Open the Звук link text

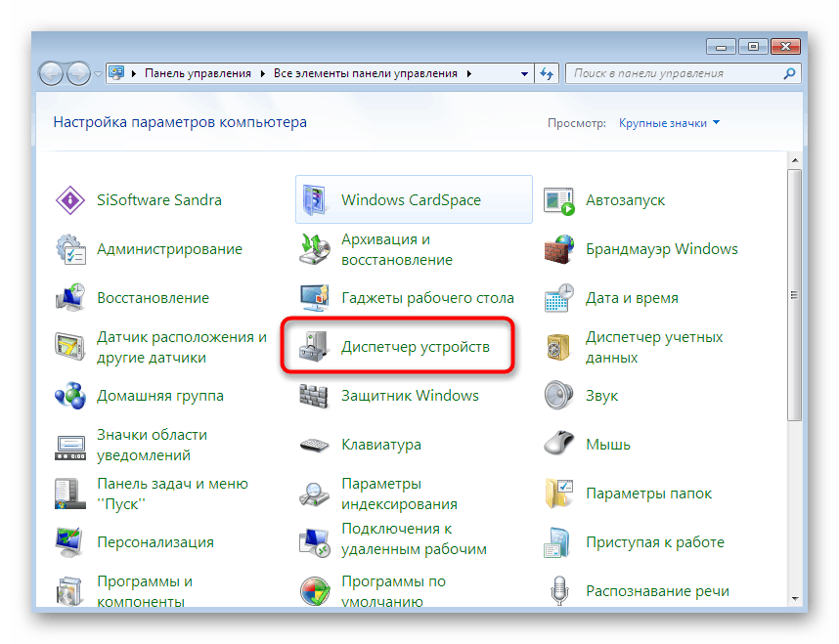601,396
